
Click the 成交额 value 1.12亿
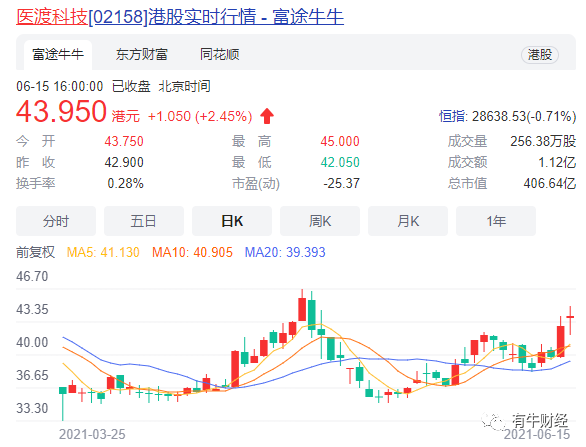pos(557,162)
